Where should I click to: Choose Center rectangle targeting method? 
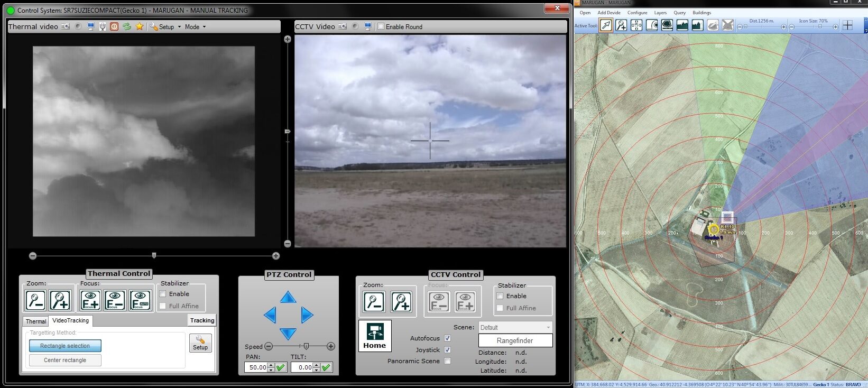(65, 360)
